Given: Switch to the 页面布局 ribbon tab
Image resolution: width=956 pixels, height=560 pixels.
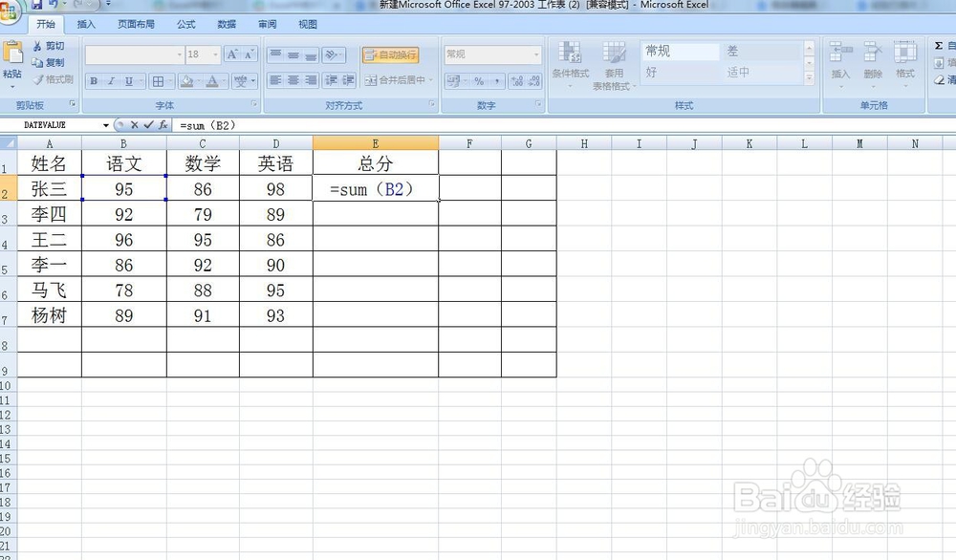Looking at the screenshot, I should 136,25.
